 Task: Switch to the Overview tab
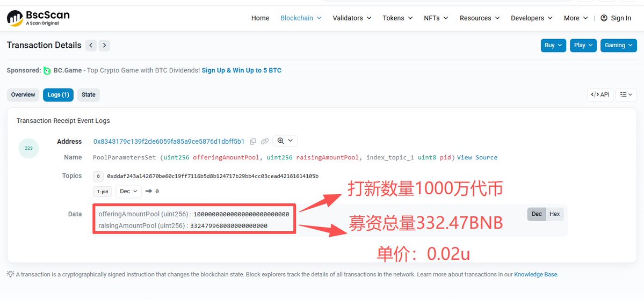coord(23,95)
